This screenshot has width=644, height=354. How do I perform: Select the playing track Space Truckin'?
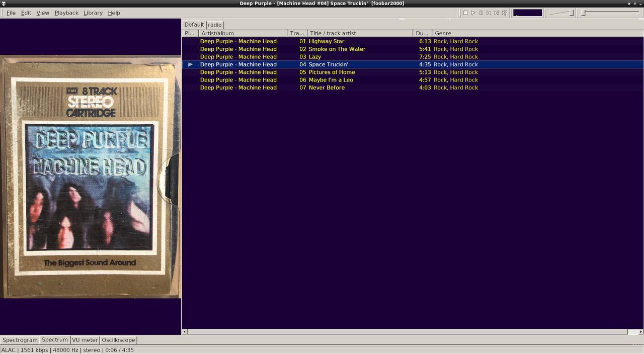point(413,64)
